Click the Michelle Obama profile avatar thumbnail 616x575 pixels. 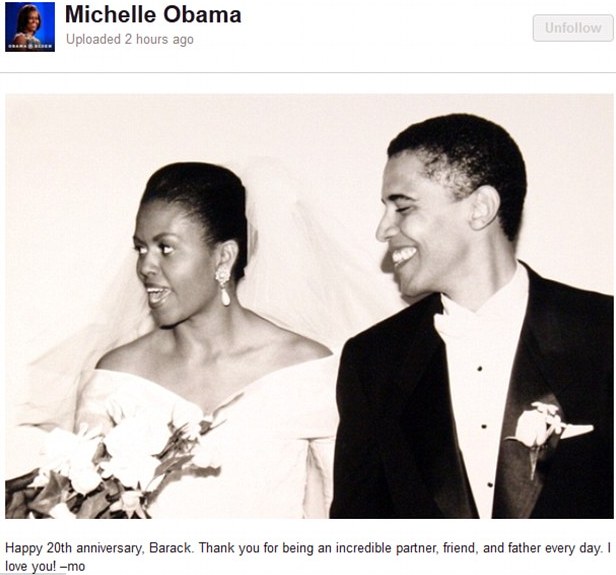coord(30,27)
